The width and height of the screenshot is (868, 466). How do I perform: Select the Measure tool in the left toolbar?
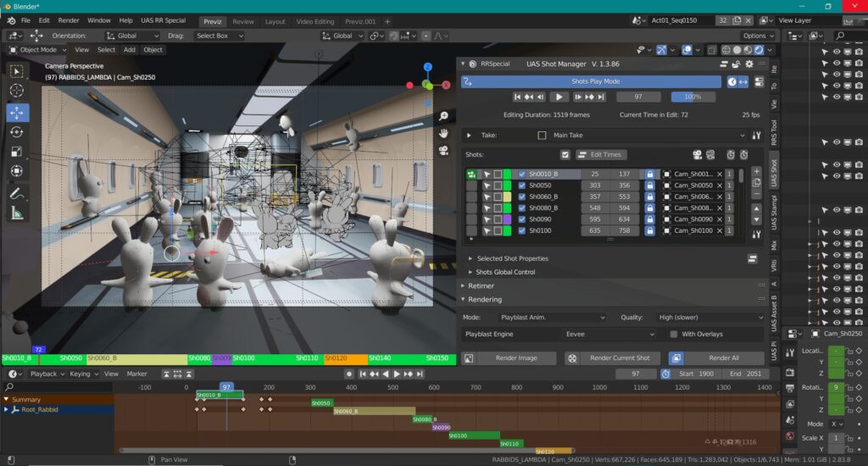(18, 213)
